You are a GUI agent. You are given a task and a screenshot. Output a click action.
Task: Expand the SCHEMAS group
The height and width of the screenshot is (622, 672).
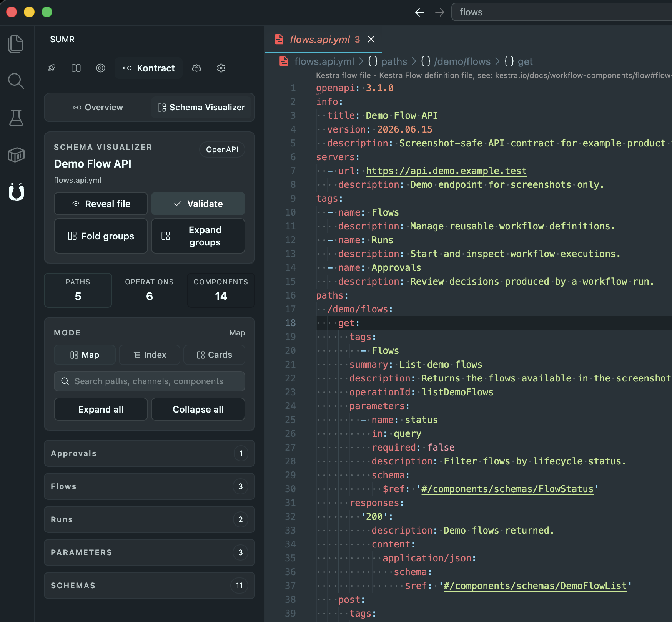coord(150,586)
